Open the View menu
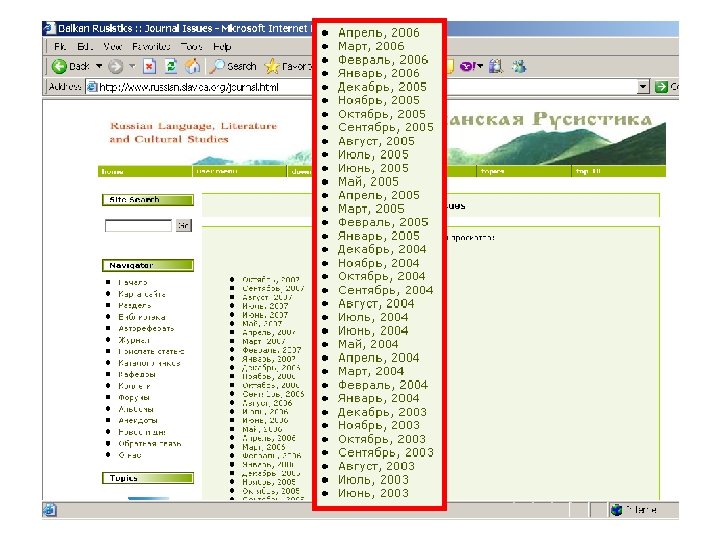Viewport: 720px width, 540px height. [112, 46]
